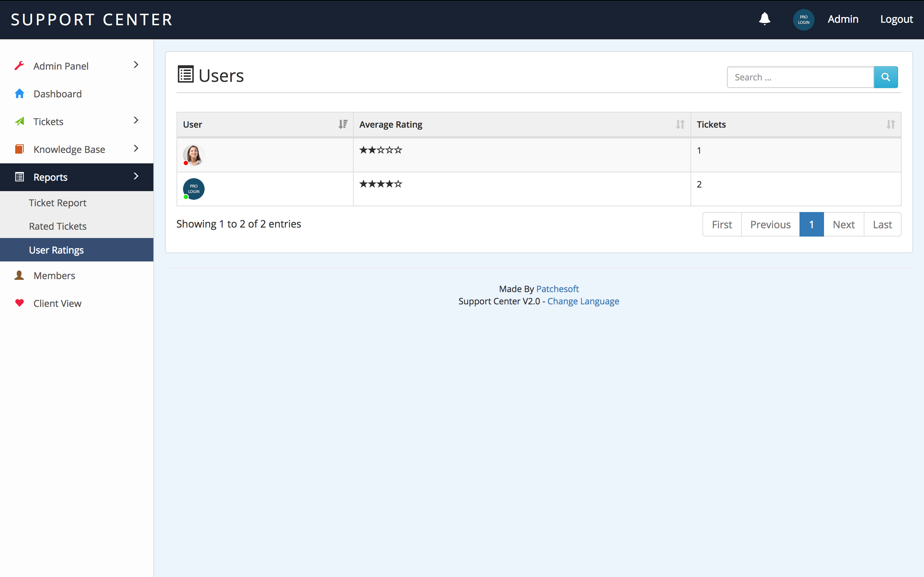Viewport: 924px width, 577px height.
Task: Click the red heart Client View icon
Action: tap(19, 303)
